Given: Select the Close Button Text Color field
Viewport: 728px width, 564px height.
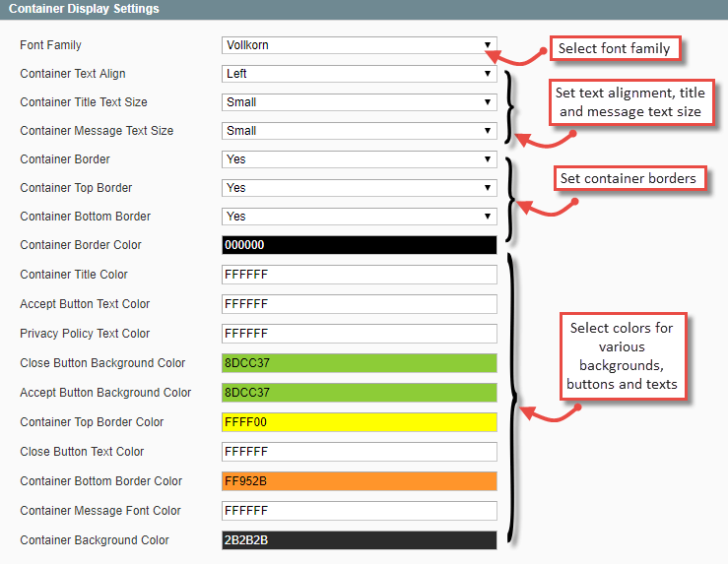Looking at the screenshot, I should tap(360, 452).
